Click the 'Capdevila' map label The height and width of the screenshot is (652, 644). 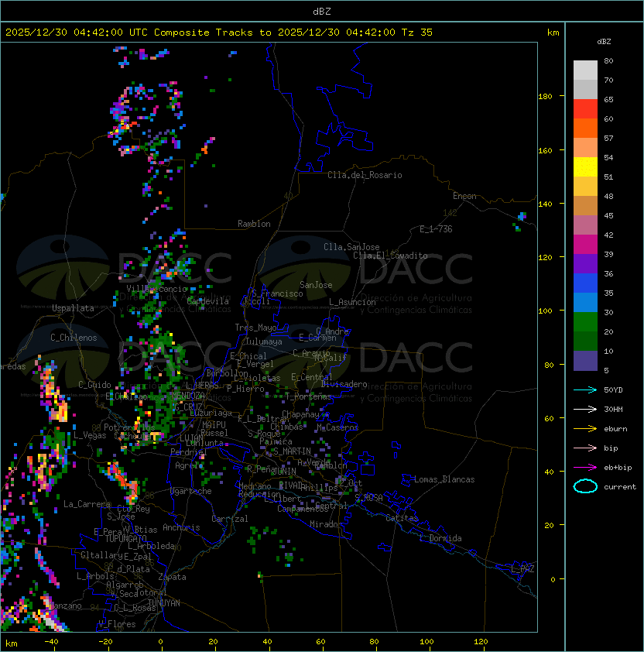coord(208,301)
